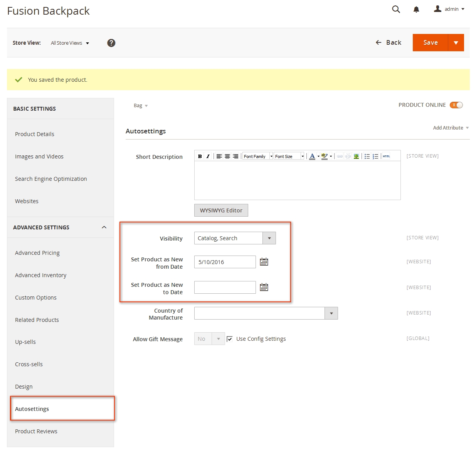Click the search magnifier icon

[x=396, y=9]
